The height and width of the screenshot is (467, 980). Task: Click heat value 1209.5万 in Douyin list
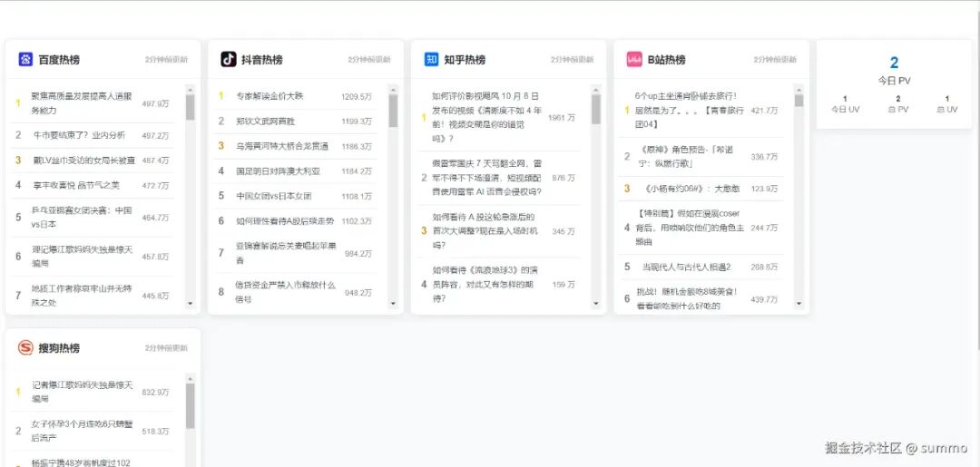click(x=357, y=97)
